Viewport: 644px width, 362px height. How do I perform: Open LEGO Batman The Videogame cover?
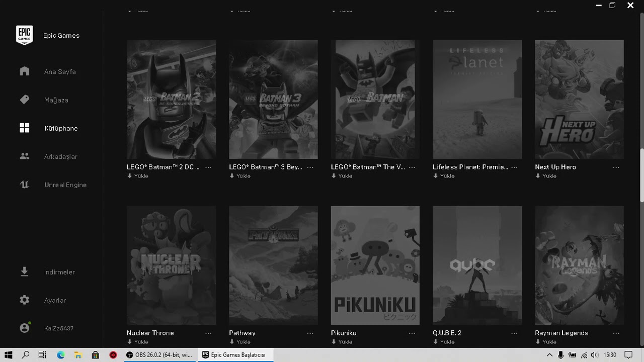pos(375,100)
